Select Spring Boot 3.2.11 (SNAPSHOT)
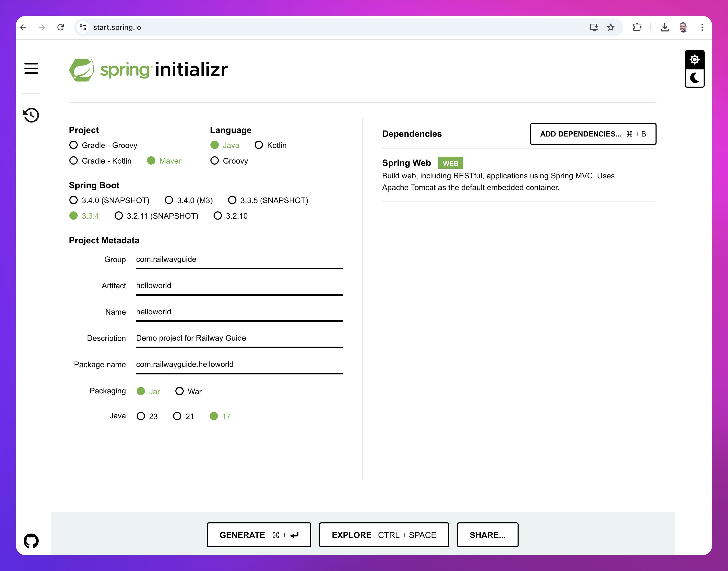728x571 pixels. pos(156,216)
